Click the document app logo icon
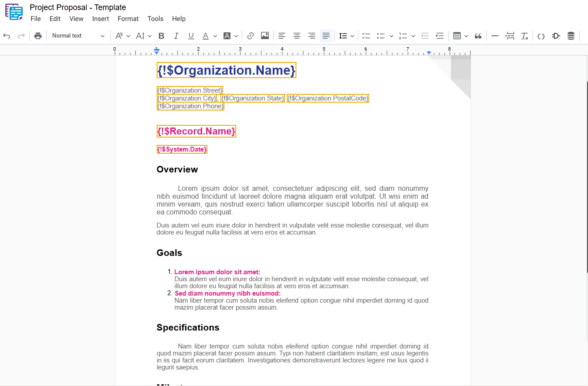The width and height of the screenshot is (588, 386). [x=14, y=12]
